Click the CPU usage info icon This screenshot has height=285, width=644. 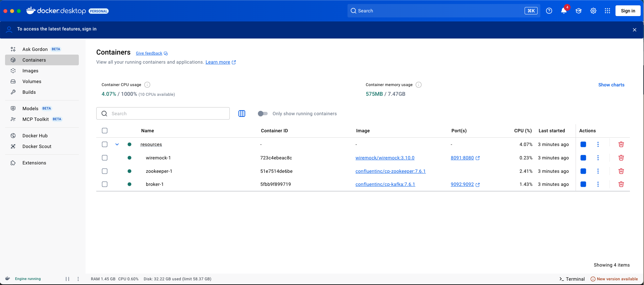coord(147,85)
